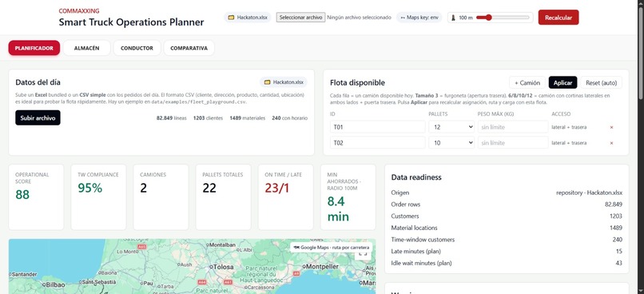Screen dimensions: 644x294
Task: Click the Time-window customers row
Action: click(x=507, y=240)
